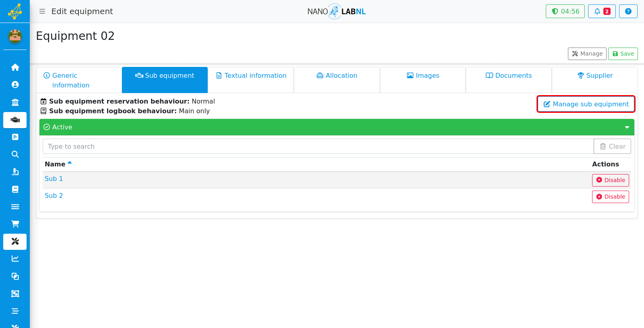Screen dimensions: 644x328
Task: Open the Manage tools dropdown button
Action: [x=587, y=54]
